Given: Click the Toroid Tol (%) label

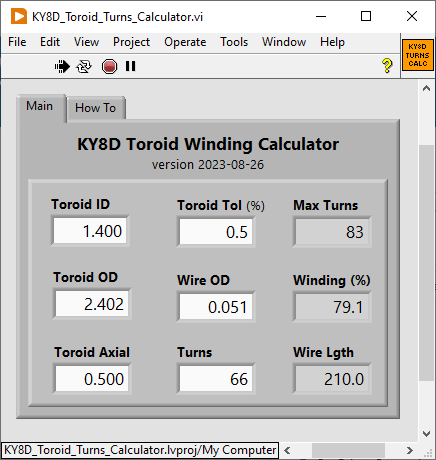Looking at the screenshot, I should 221,205.
